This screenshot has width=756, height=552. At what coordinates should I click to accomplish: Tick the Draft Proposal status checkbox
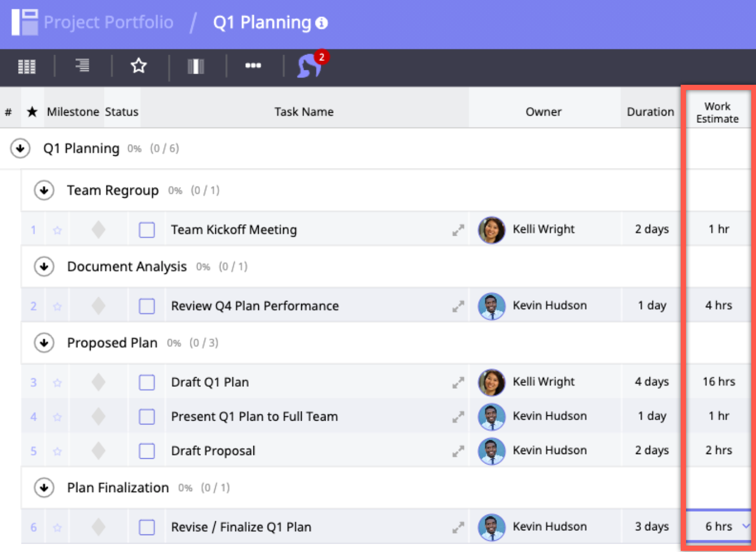pos(147,451)
